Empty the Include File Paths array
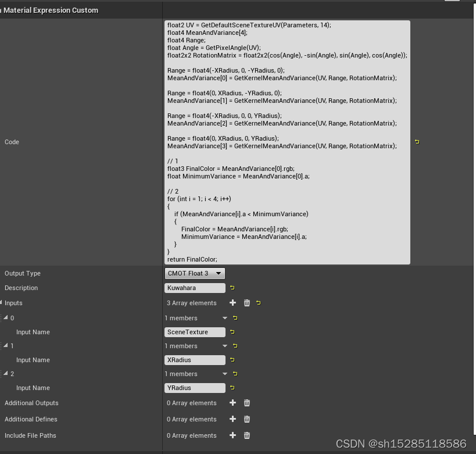The image size is (476, 454). tap(247, 435)
